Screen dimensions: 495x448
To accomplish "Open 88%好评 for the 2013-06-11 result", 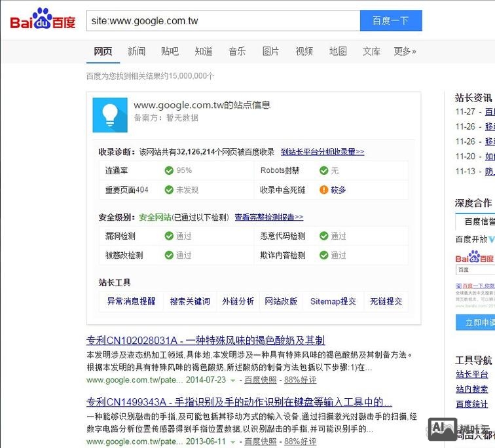I will [x=301, y=441].
